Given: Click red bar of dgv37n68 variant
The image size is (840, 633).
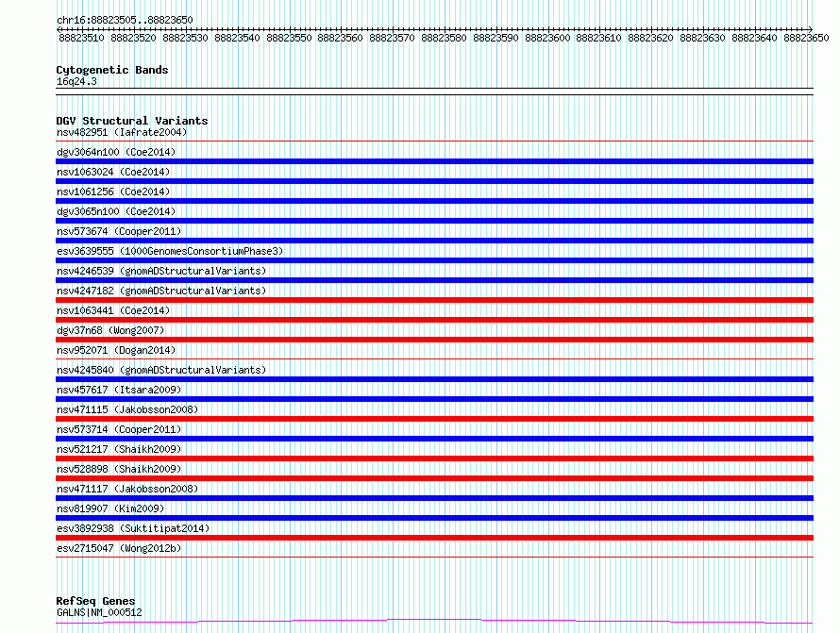Looking at the screenshot, I should pos(434,340).
